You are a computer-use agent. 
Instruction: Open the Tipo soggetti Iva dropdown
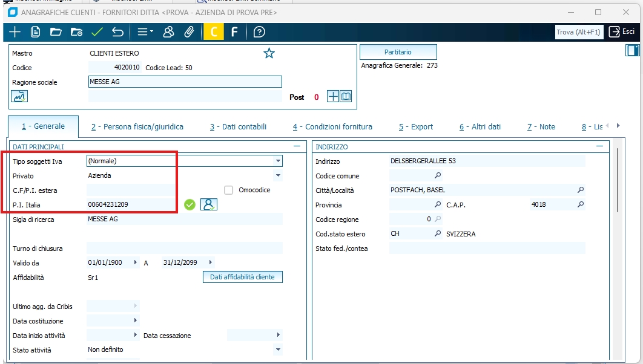[278, 161]
